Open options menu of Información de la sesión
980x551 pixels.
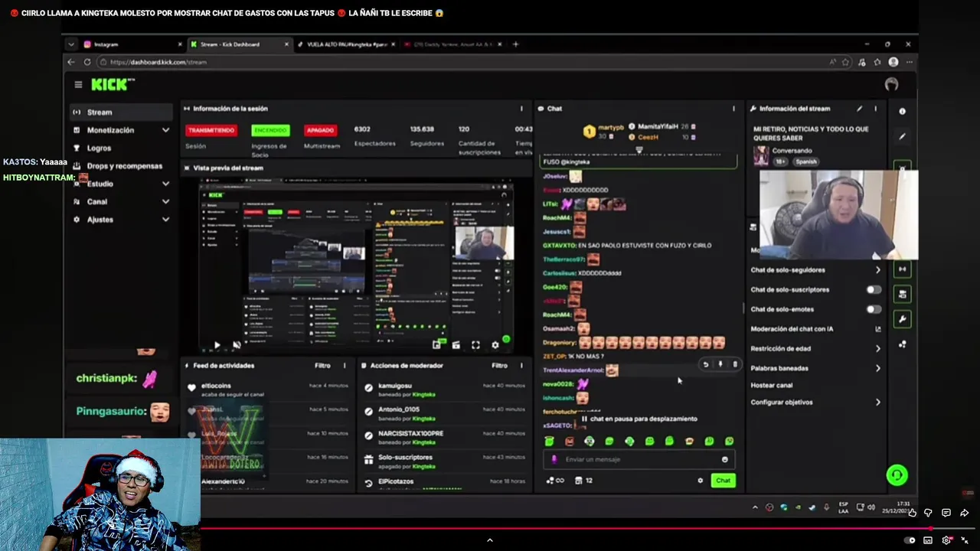coord(521,109)
